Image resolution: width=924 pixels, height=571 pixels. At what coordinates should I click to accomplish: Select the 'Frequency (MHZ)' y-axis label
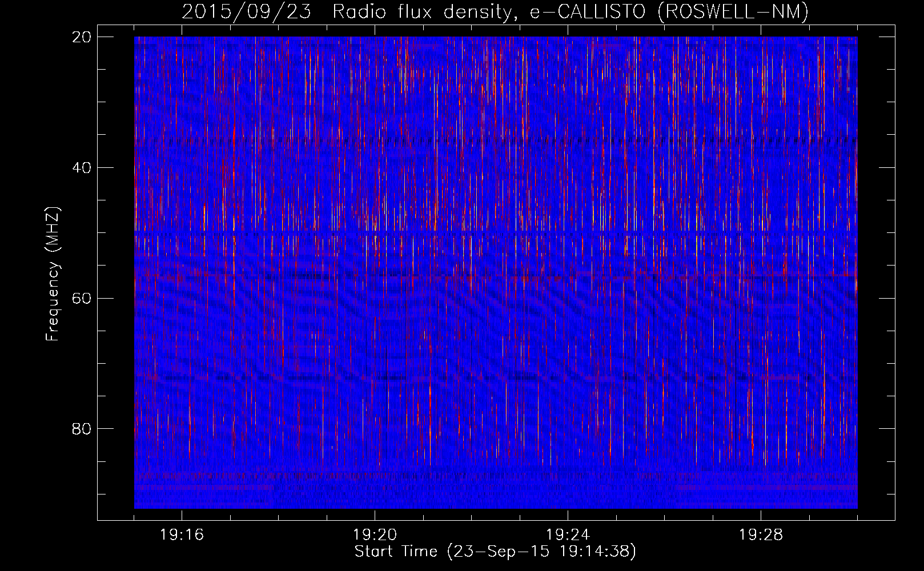click(53, 275)
